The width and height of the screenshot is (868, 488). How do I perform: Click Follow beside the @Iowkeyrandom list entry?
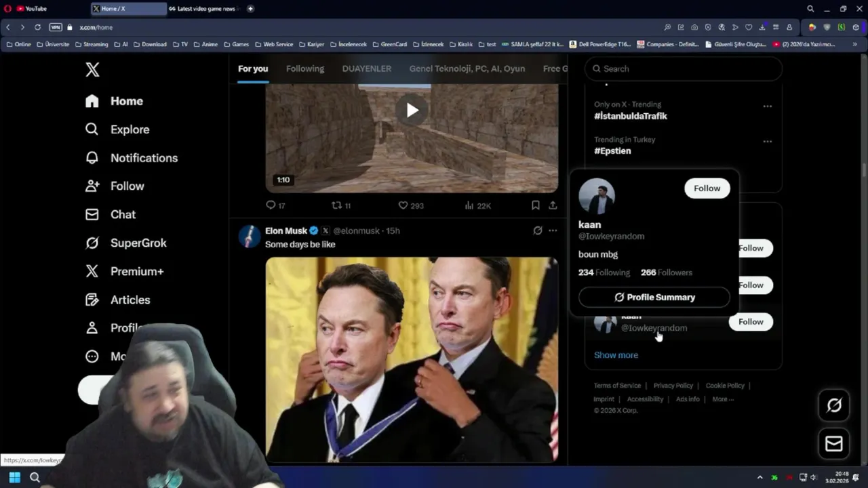(x=751, y=322)
